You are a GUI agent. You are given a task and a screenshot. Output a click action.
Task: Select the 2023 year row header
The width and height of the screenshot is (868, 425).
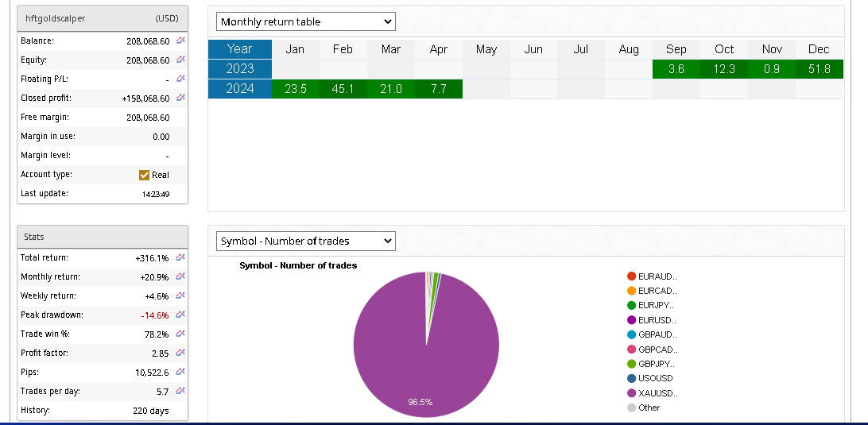click(x=239, y=69)
